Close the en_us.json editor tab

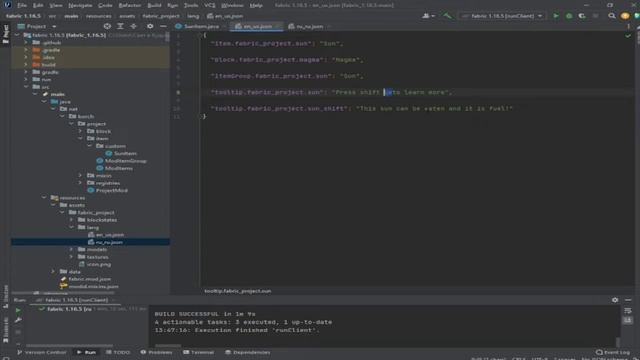pyautogui.click(x=277, y=27)
